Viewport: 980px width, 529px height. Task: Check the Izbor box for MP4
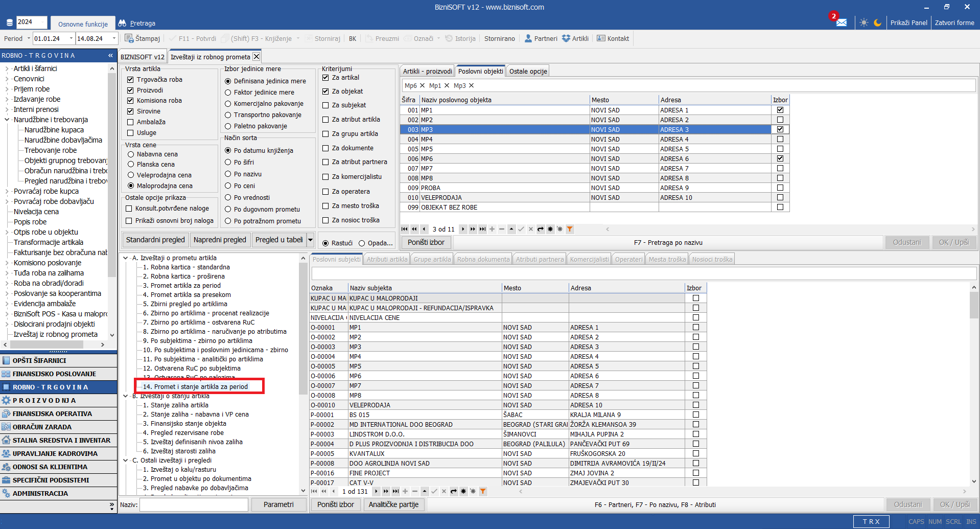pos(780,139)
